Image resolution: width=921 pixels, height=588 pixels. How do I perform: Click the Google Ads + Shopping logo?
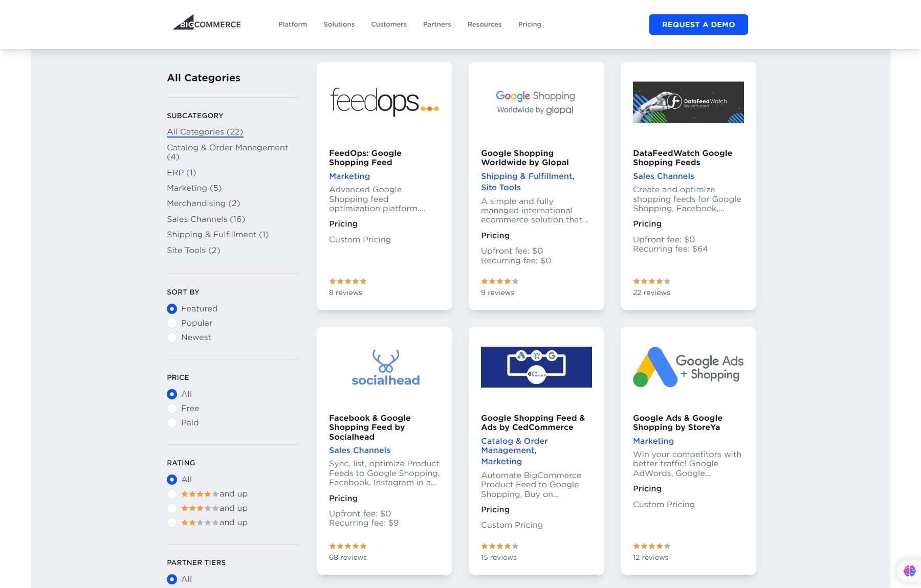[x=688, y=366]
